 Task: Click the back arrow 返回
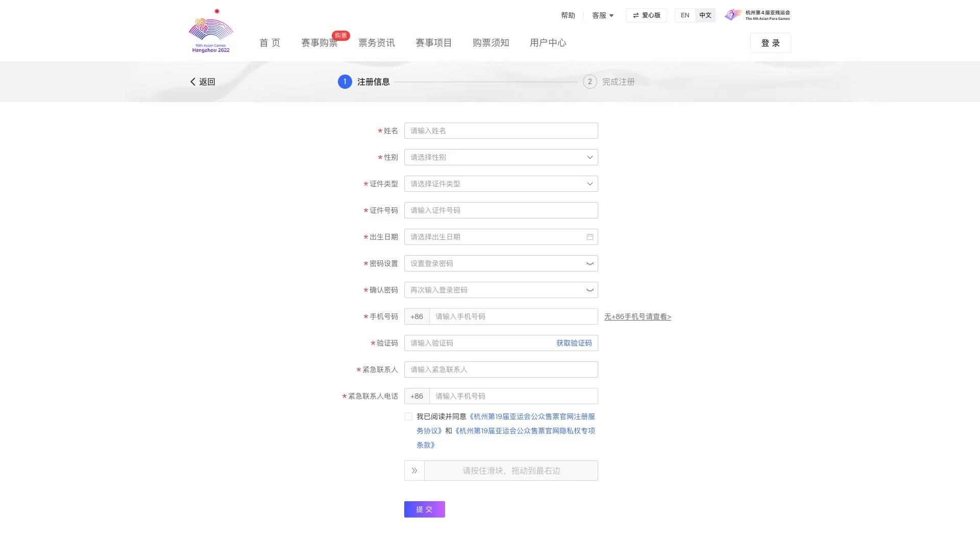click(x=203, y=82)
